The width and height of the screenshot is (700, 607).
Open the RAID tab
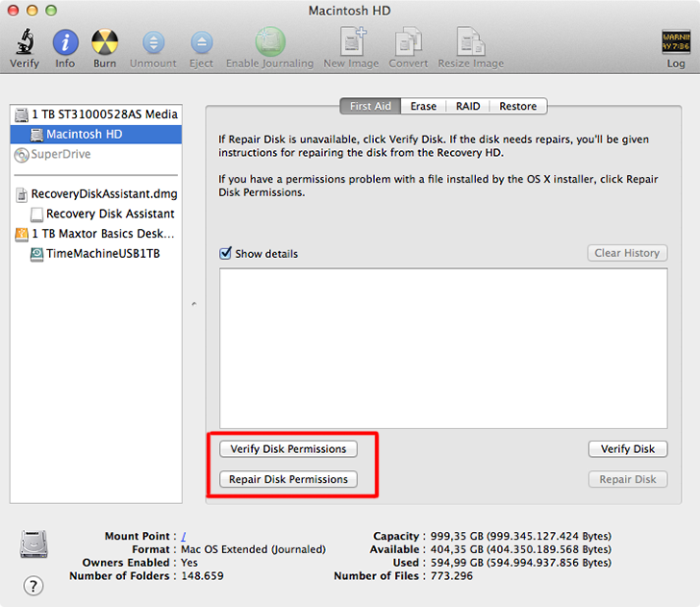[x=468, y=107]
